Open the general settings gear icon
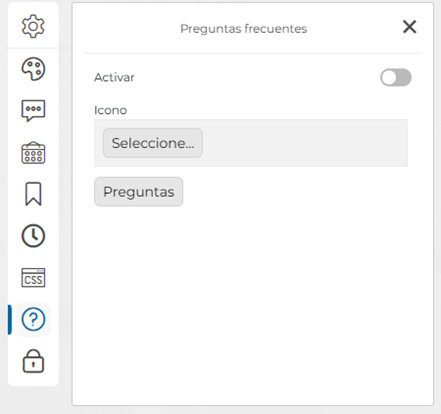The height and width of the screenshot is (414, 441). 33,26
